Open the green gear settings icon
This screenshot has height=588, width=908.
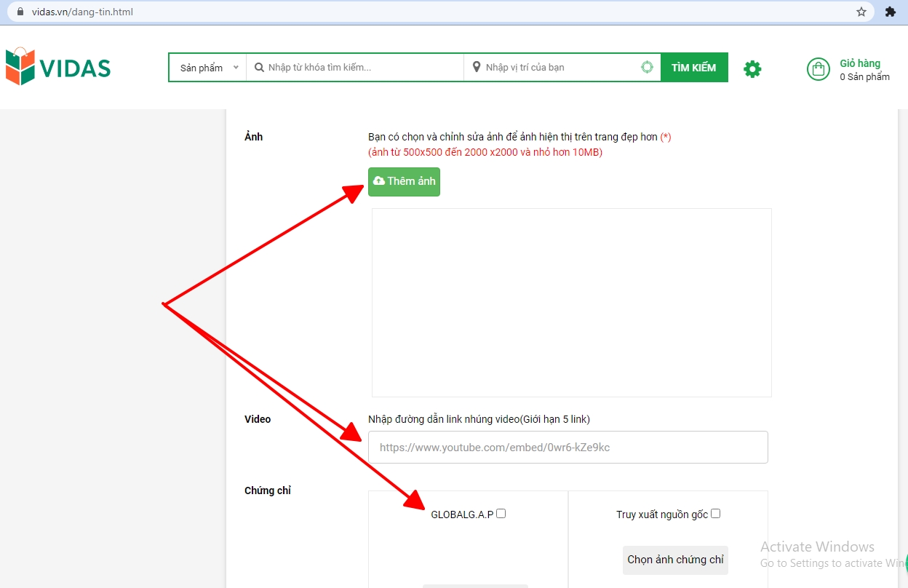[x=752, y=69]
